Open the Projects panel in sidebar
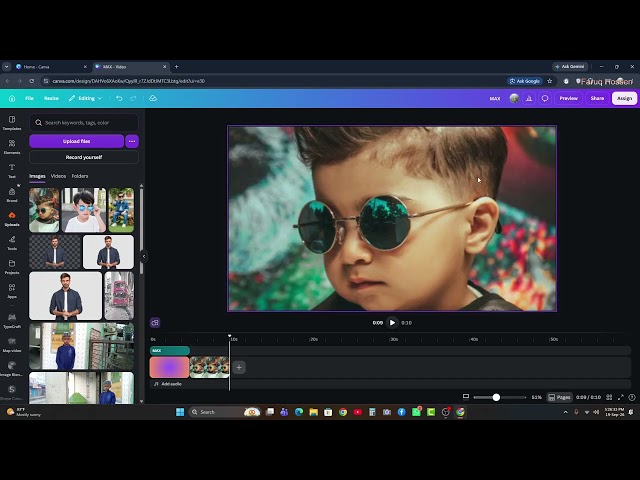Image resolution: width=640 pixels, height=480 pixels. coord(12,267)
